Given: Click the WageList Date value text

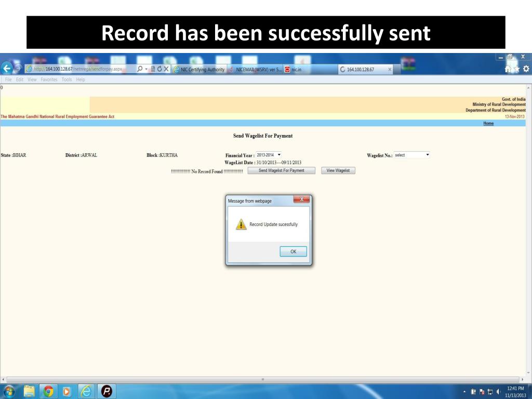Looking at the screenshot, I should pos(278,163).
